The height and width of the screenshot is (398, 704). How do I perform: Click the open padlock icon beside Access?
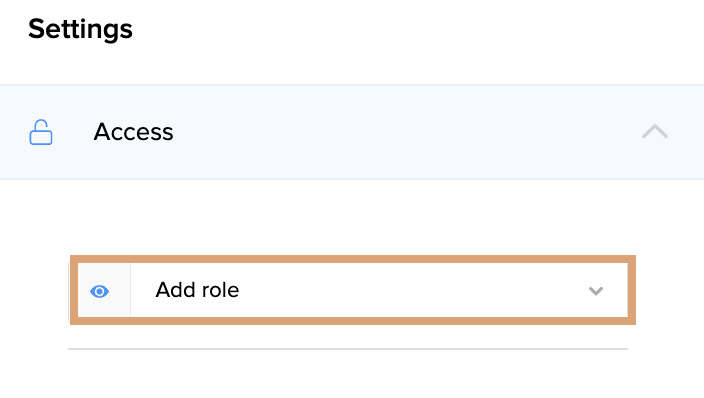pyautogui.click(x=41, y=132)
